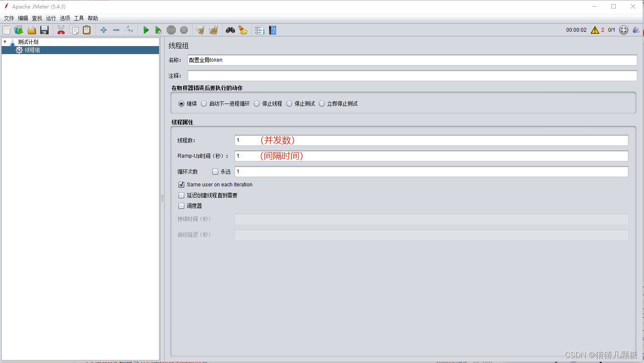
Task: Start the test with green play icon
Action: click(146, 30)
